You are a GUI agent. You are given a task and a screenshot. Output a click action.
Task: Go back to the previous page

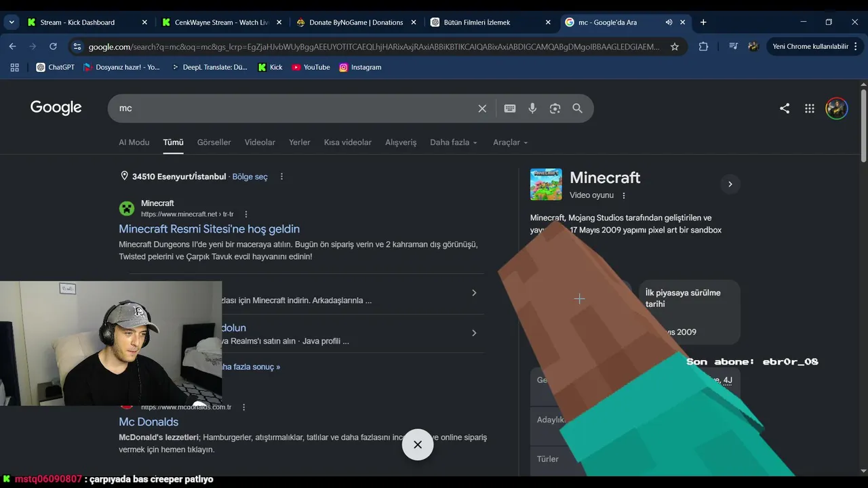pyautogui.click(x=12, y=47)
